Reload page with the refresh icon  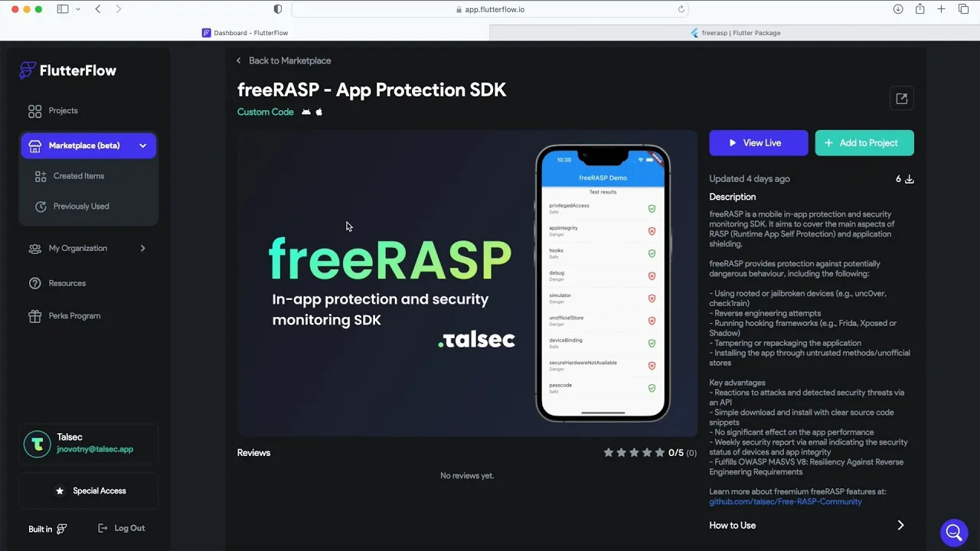point(681,9)
